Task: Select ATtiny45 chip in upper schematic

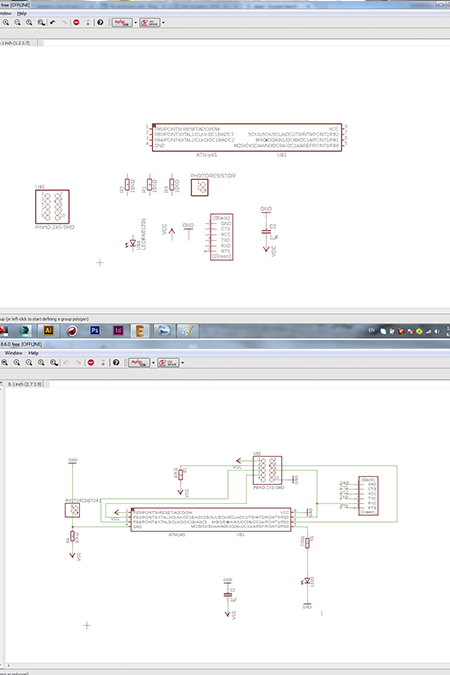Action: pyautogui.click(x=247, y=138)
